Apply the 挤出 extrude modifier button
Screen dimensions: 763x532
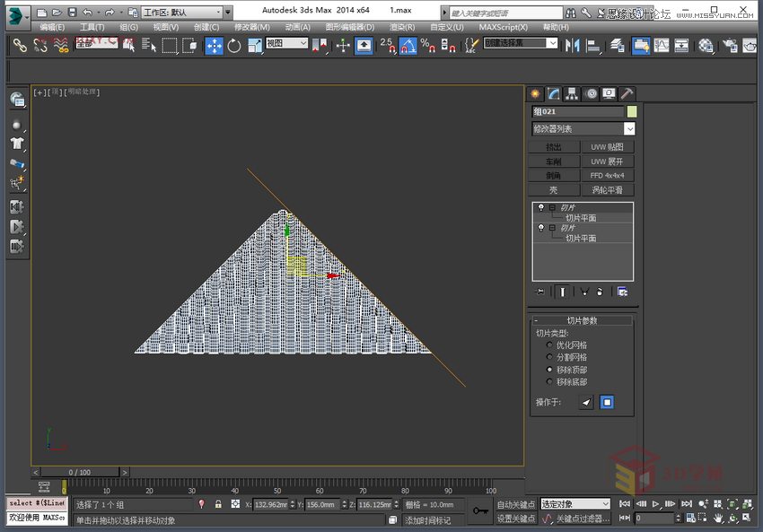[554, 146]
